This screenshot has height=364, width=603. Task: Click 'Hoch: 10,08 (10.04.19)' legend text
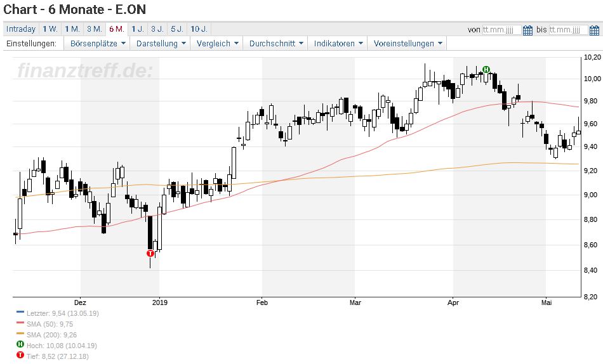pyautogui.click(x=62, y=346)
